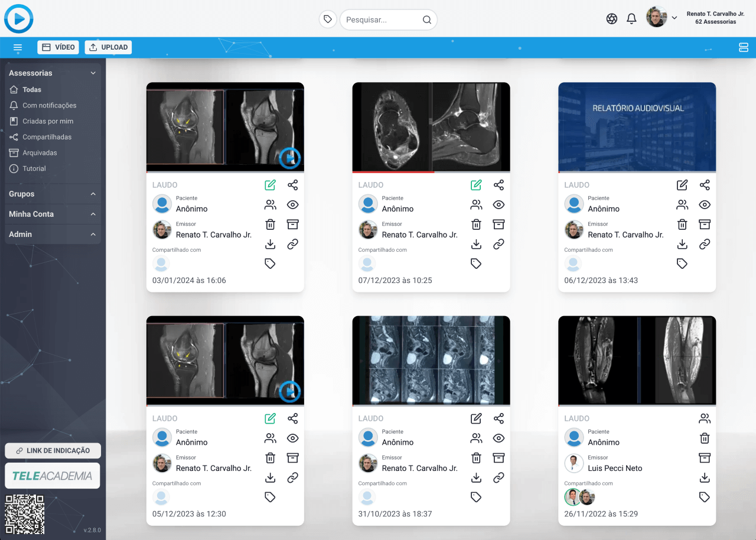This screenshot has height=540, width=756.
Task: Toggle the hamburger sidebar menu
Action: click(18, 47)
